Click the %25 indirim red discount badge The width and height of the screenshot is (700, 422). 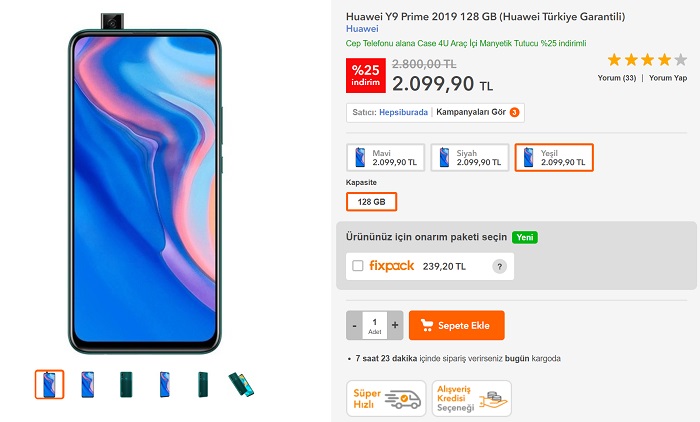pos(366,75)
